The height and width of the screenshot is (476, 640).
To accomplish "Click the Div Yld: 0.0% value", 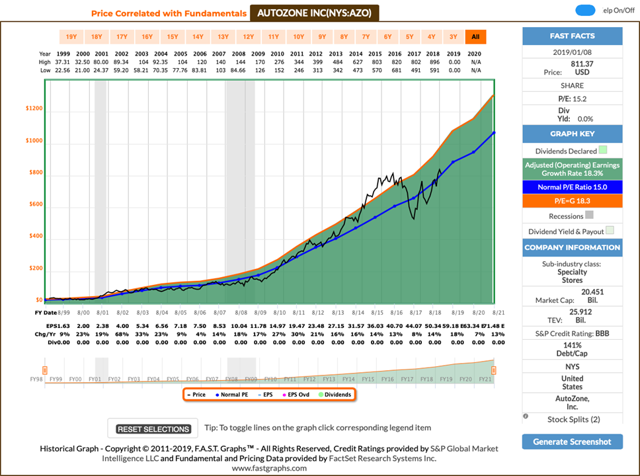I will point(575,115).
